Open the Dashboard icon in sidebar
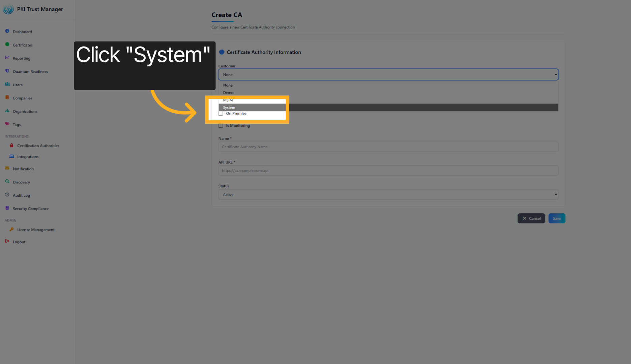The height and width of the screenshot is (364, 631). [x=7, y=31]
